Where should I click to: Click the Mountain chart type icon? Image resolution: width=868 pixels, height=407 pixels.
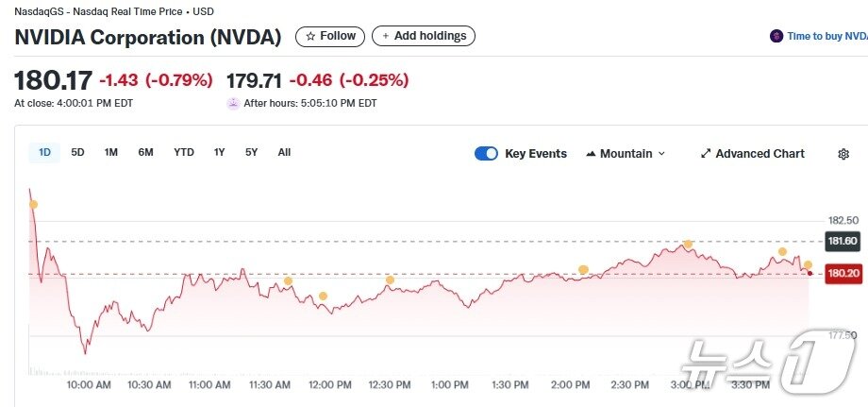coord(591,154)
